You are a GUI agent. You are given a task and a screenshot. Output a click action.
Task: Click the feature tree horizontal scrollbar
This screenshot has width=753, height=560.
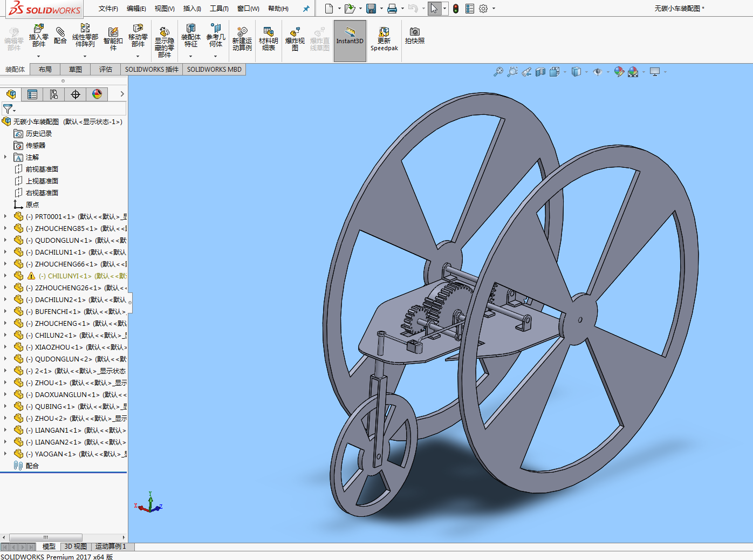[x=46, y=537]
